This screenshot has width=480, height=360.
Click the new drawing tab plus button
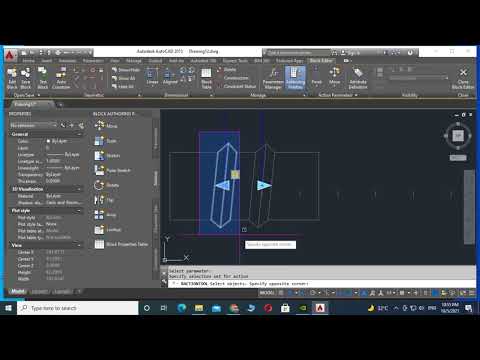[x=61, y=105]
